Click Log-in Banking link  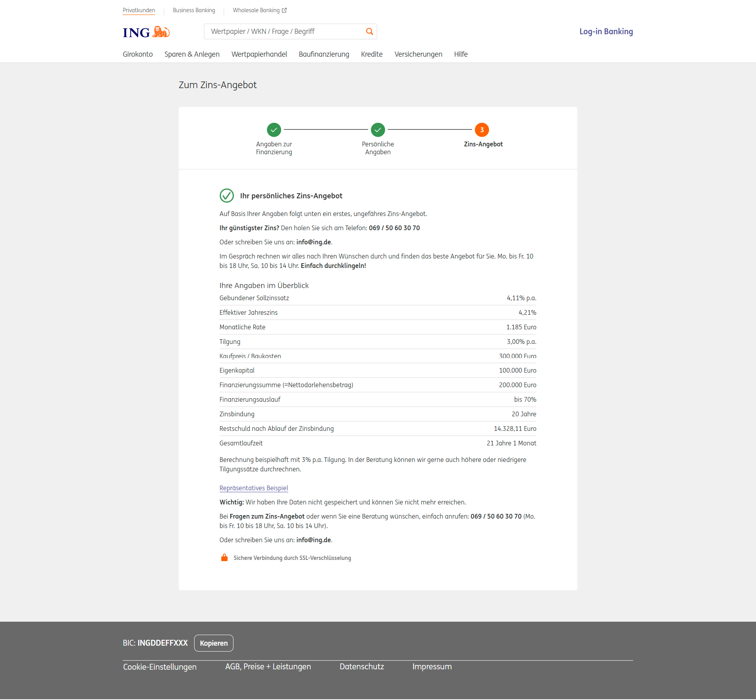point(606,31)
